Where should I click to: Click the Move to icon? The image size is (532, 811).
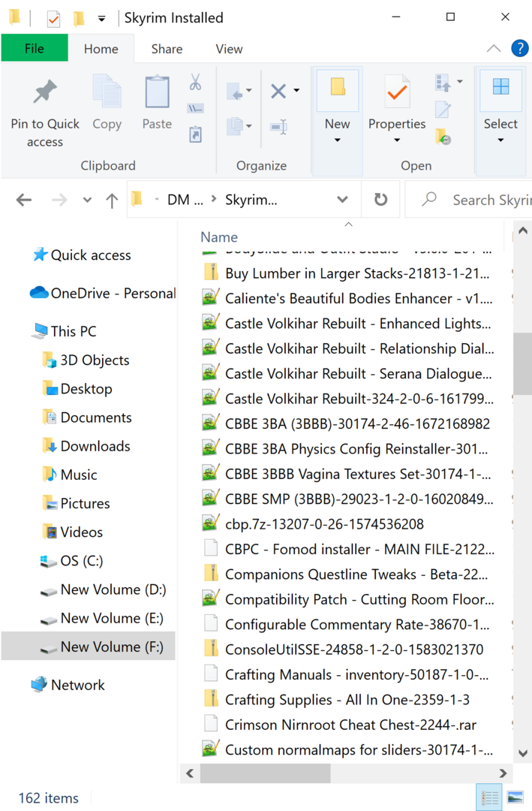point(236,92)
